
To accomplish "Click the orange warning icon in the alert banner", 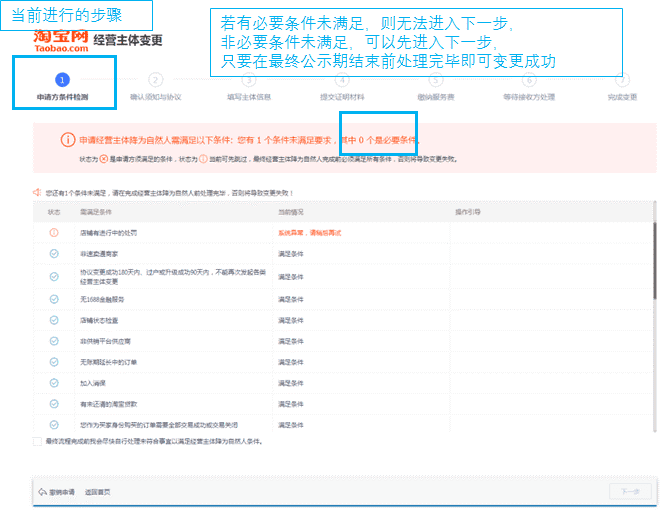I will [67, 141].
